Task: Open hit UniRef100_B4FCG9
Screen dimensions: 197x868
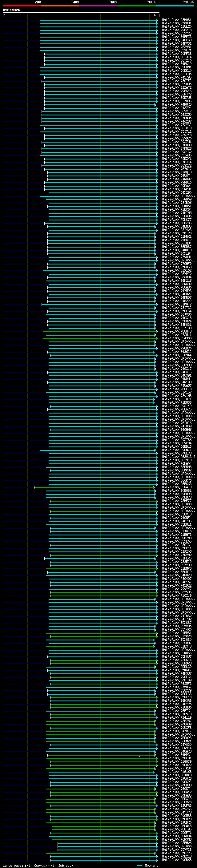Action: tap(177, 40)
